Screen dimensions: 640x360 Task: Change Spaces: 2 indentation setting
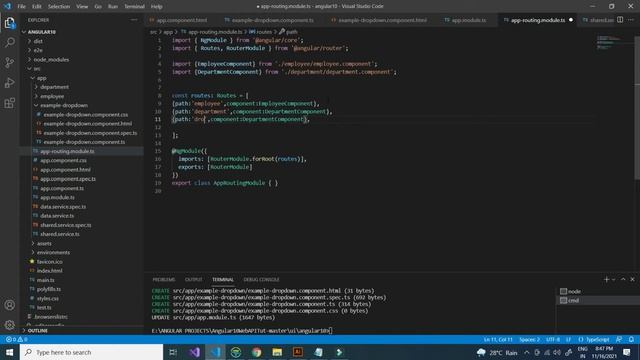click(x=529, y=339)
